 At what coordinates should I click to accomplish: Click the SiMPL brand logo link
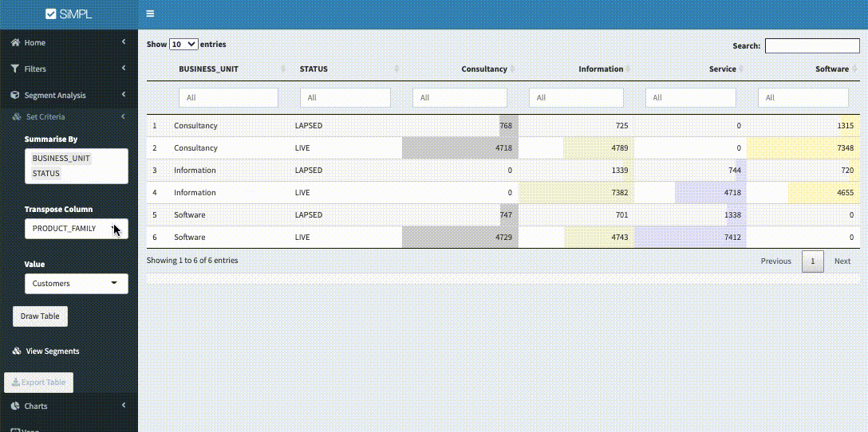[69, 14]
